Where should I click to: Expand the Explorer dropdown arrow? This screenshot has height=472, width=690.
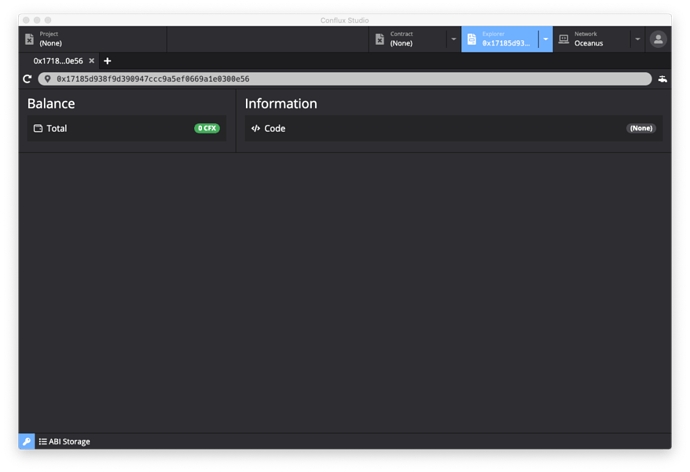tap(546, 39)
